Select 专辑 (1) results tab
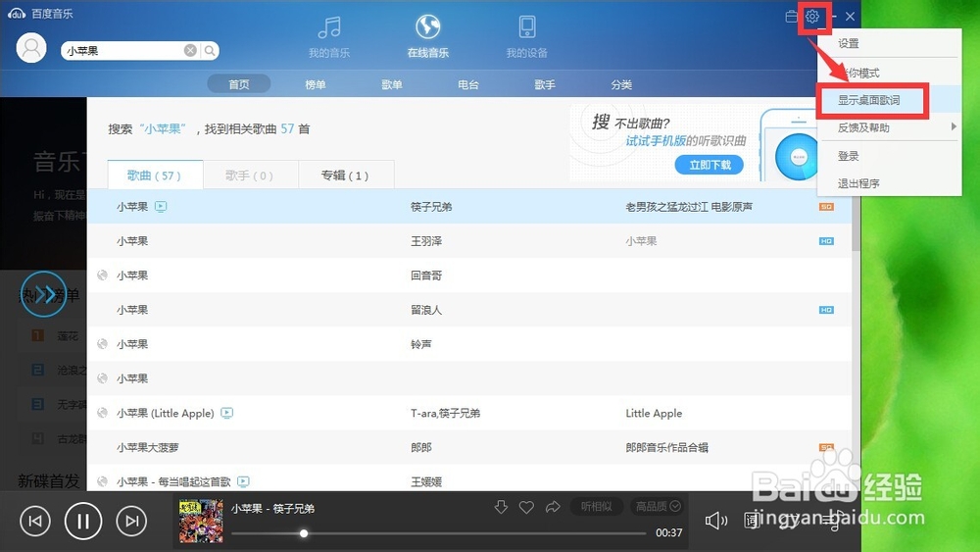 [x=346, y=176]
